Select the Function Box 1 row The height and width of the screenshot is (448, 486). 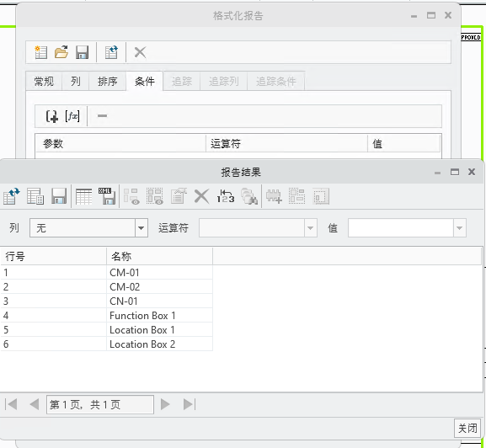106,316
